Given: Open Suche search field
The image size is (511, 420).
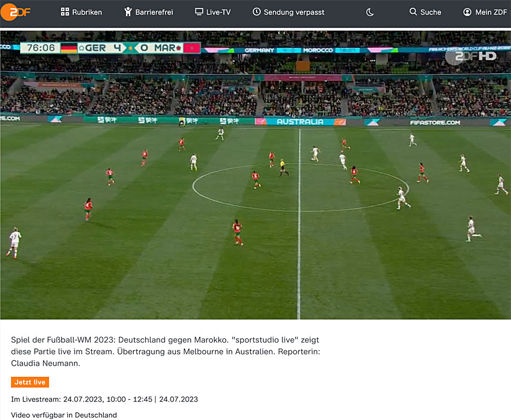Looking at the screenshot, I should coord(425,12).
